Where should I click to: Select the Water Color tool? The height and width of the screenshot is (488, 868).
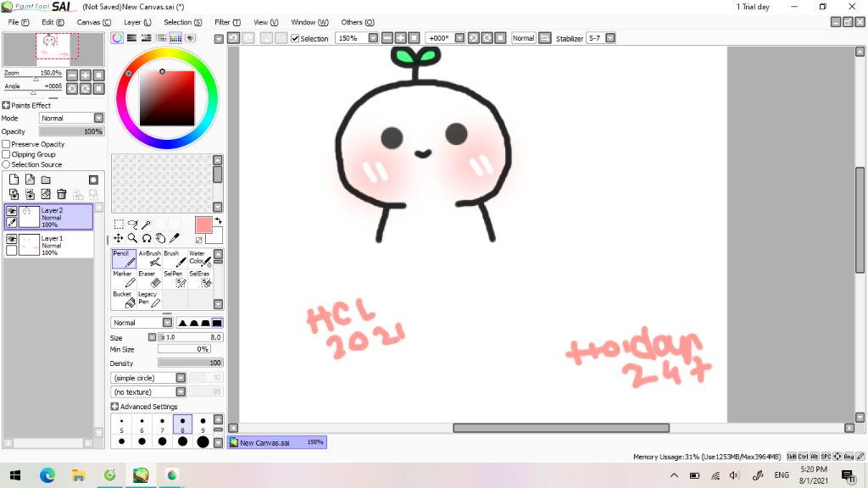[x=200, y=258]
